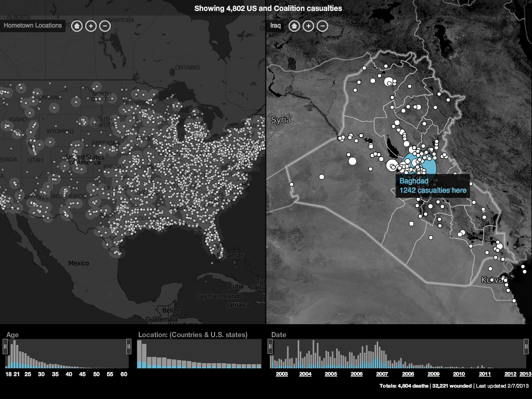Click the Iraq map label
This screenshot has width=532, height=399.
click(x=275, y=25)
